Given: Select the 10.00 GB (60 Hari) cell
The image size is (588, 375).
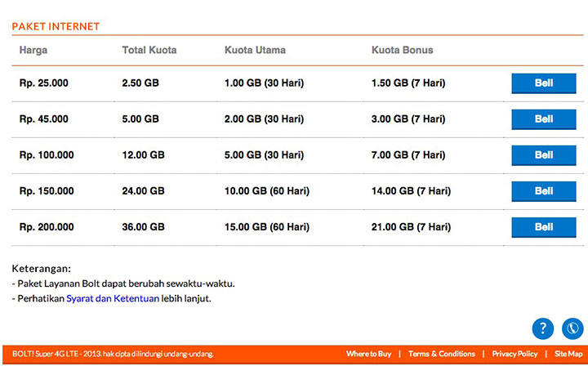Looking at the screenshot, I should pos(267,191).
